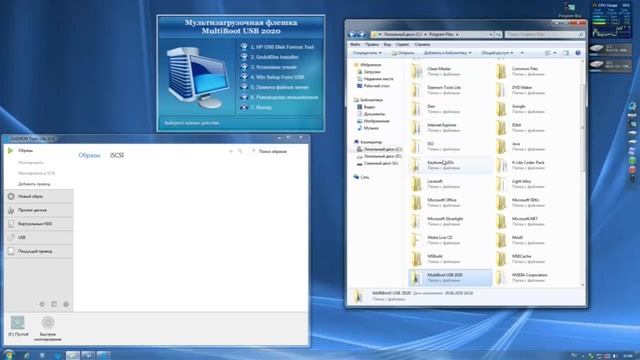Open Виртуальные HDD section in DAEMON Tools

pyautogui.click(x=39, y=224)
